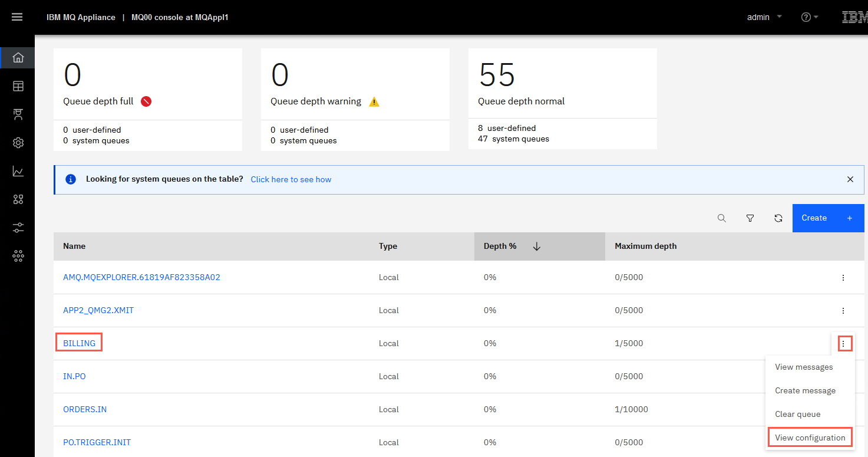The width and height of the screenshot is (868, 457).
Task: Open the IN.PO queue
Action: pyautogui.click(x=74, y=376)
